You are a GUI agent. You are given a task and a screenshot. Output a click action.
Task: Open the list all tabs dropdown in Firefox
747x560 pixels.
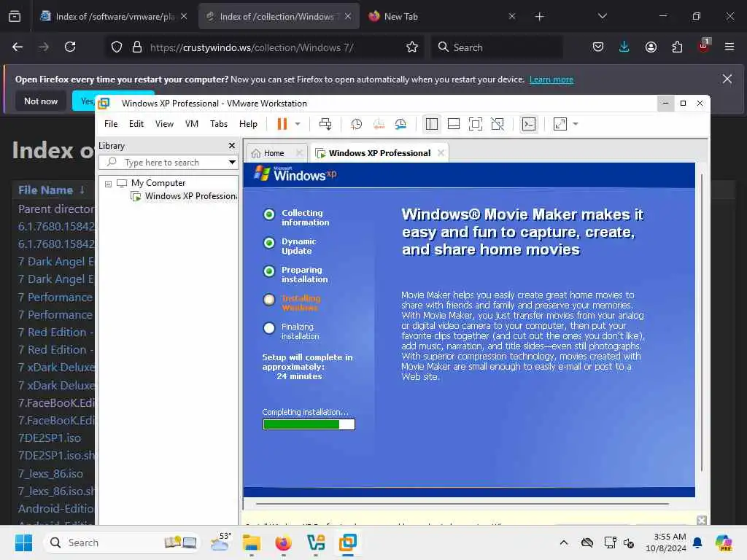point(602,16)
